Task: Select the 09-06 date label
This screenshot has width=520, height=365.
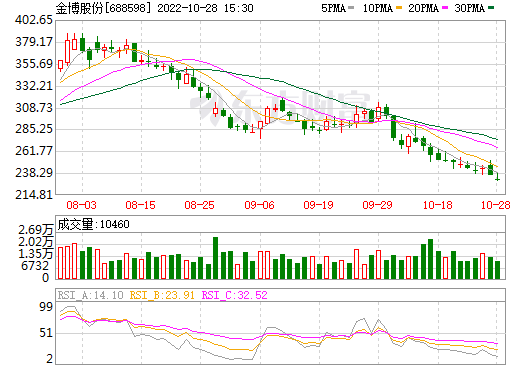Action: (x=259, y=205)
